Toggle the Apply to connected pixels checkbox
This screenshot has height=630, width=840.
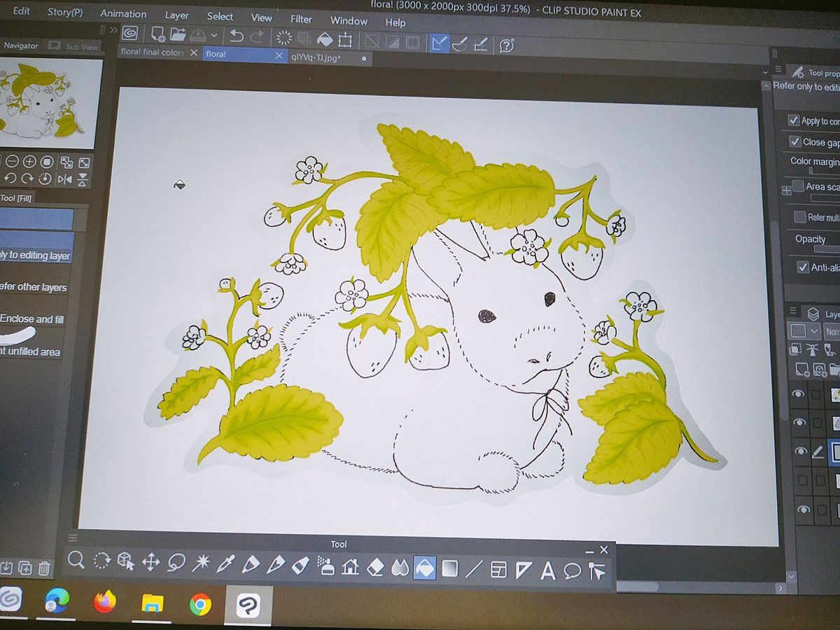click(x=794, y=120)
